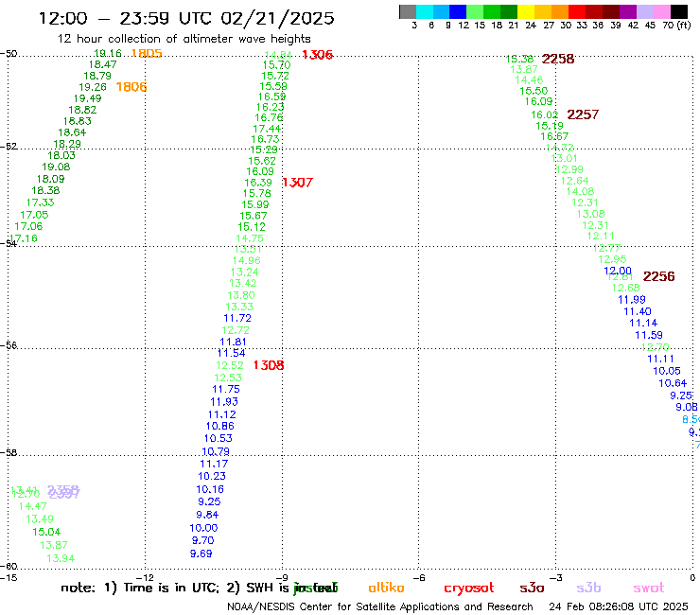Click the red time label 1306
Viewport: 700px width, 615px height.
(x=318, y=55)
